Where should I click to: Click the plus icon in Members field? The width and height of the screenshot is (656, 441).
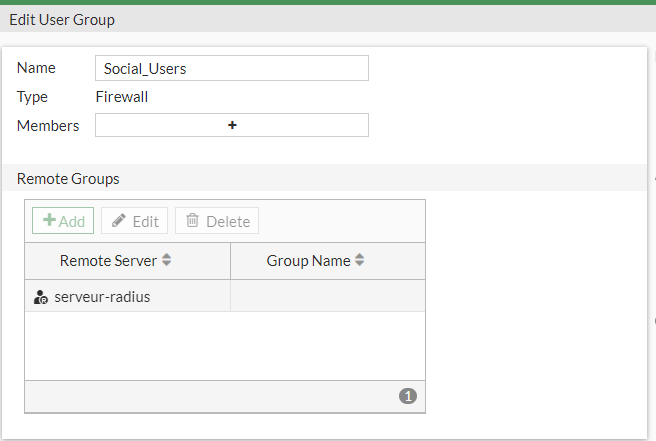(232, 125)
